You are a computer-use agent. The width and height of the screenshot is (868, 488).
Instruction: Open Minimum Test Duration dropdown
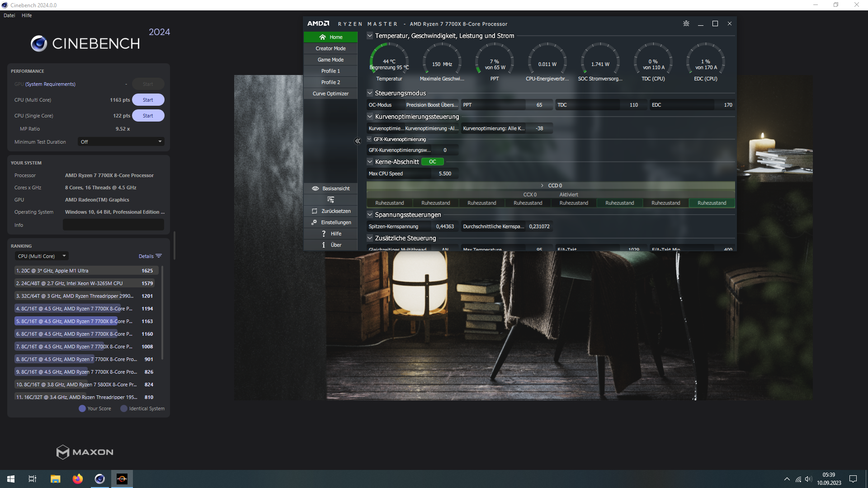coord(121,142)
